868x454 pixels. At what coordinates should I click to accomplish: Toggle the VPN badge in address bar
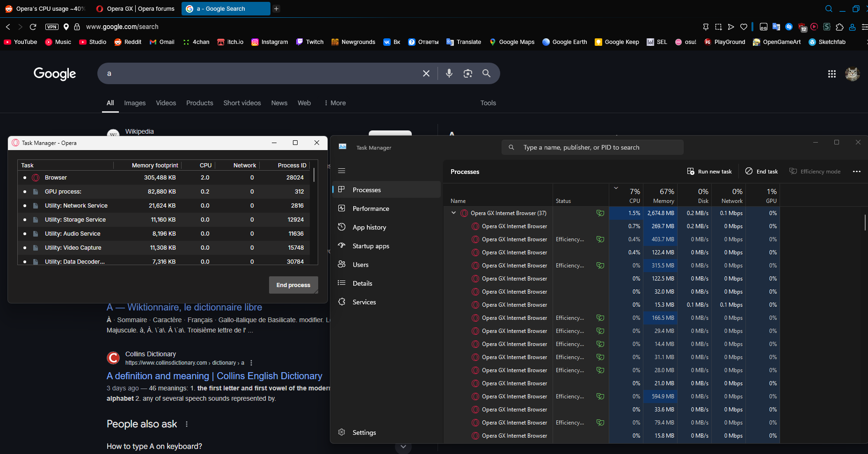[x=52, y=27]
